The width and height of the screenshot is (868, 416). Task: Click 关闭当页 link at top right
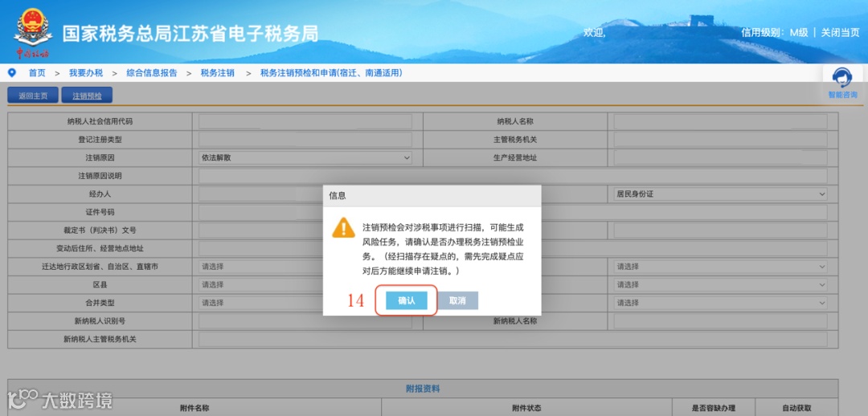[841, 33]
